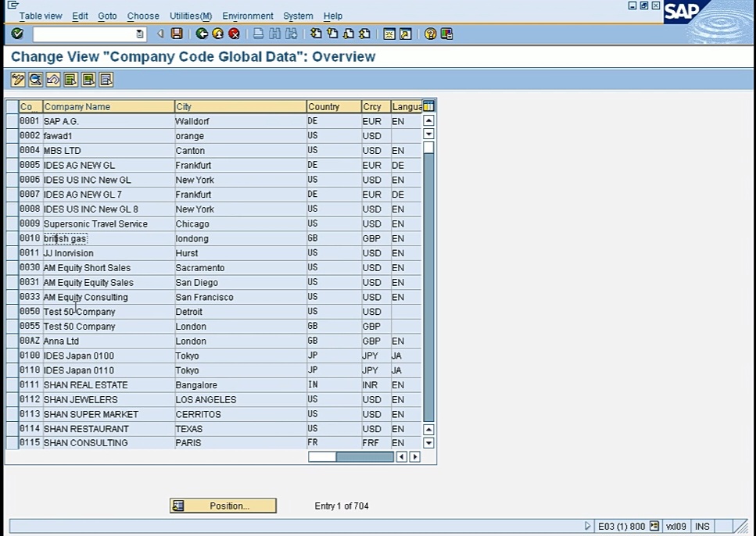Select row 0002 fawad1
The image size is (756, 536).
pyautogui.click(x=13, y=135)
